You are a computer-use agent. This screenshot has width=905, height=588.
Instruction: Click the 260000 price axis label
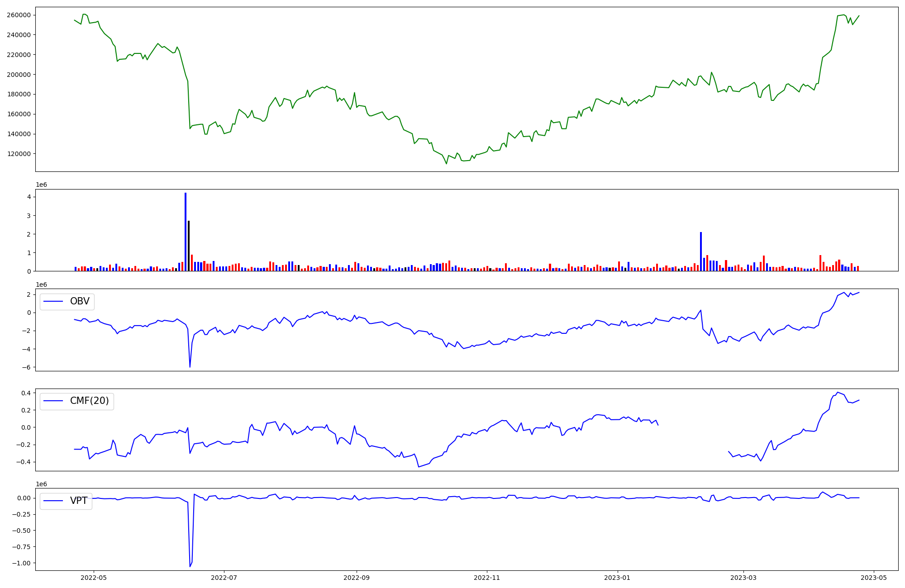pyautogui.click(x=19, y=15)
